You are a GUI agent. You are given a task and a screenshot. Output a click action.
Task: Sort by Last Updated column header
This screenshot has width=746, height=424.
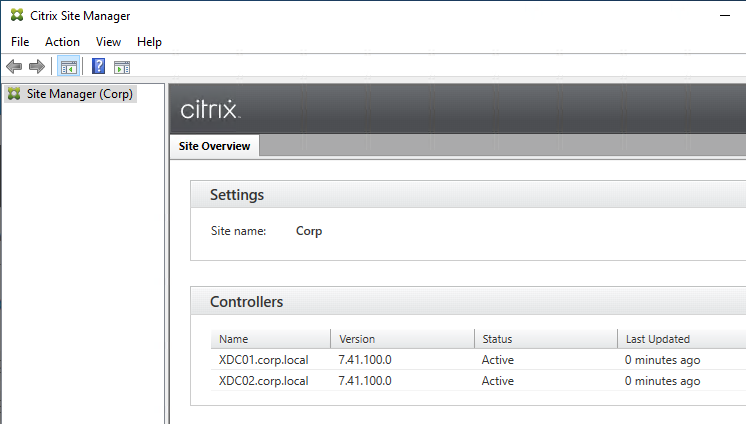point(682,339)
